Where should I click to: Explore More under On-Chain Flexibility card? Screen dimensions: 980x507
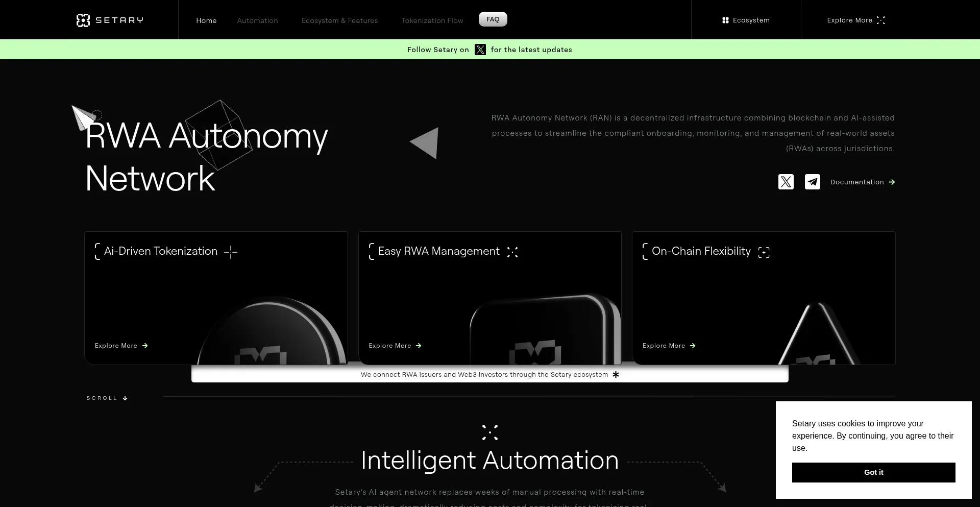[x=669, y=346]
